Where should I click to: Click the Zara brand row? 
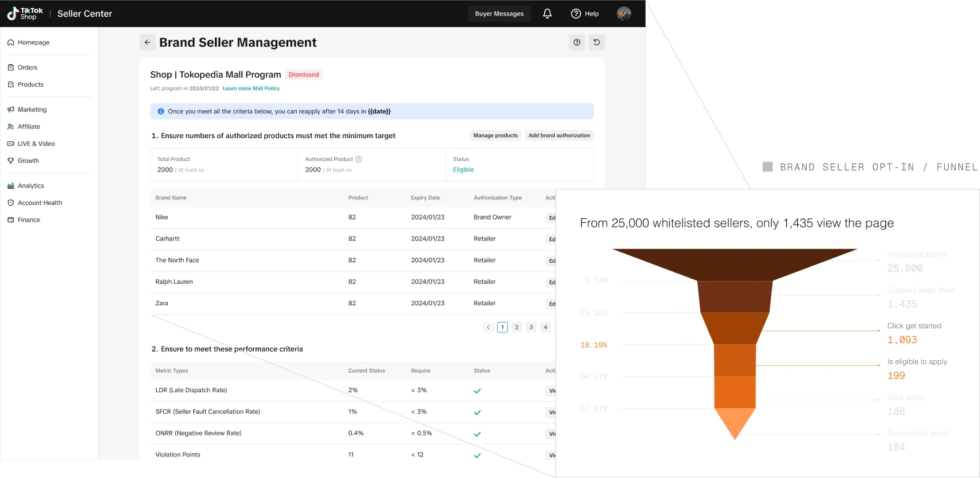[353, 304]
